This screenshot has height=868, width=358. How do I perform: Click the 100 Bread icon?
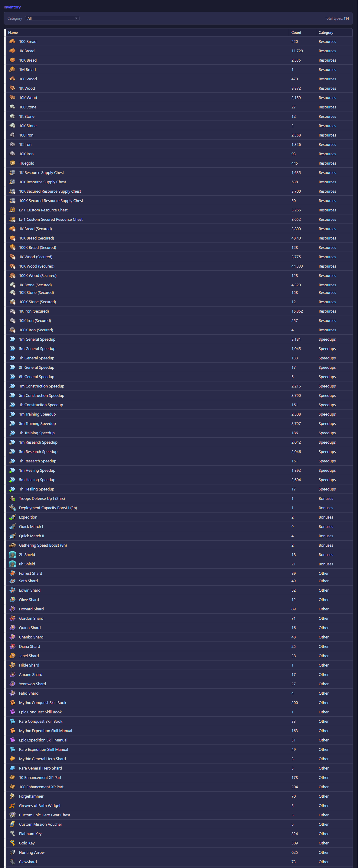pos(12,41)
